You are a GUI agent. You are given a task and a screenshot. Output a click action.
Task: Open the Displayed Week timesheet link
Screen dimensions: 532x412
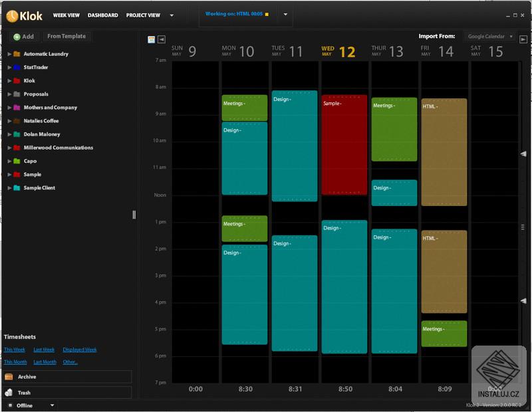80,350
